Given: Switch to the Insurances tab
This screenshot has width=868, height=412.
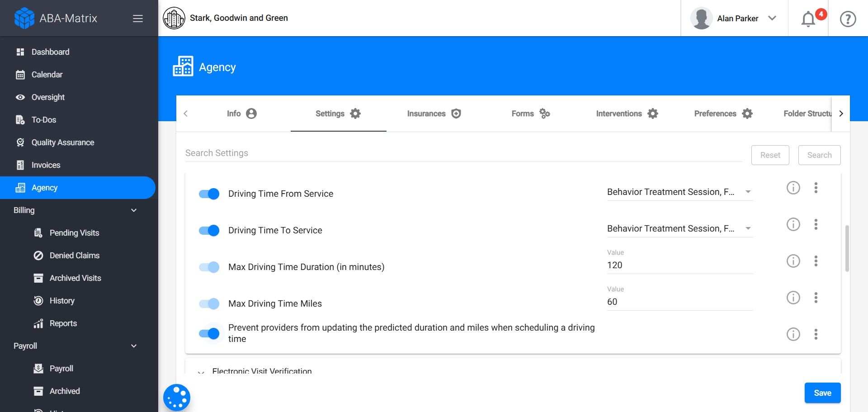Looking at the screenshot, I should coord(434,114).
